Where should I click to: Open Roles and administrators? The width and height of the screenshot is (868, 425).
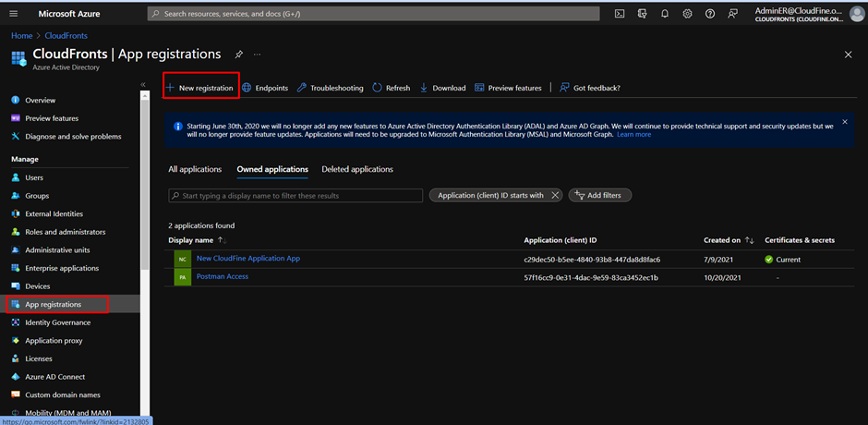coord(66,232)
